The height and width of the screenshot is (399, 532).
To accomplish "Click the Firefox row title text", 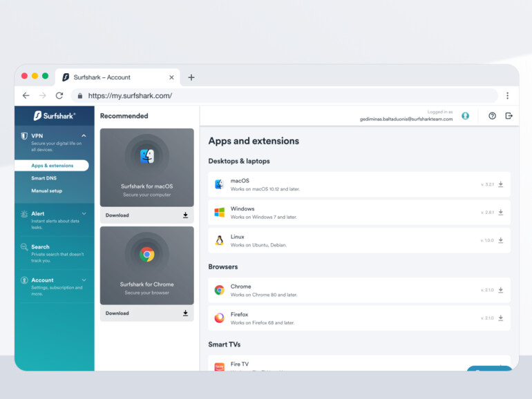I will 239,314.
